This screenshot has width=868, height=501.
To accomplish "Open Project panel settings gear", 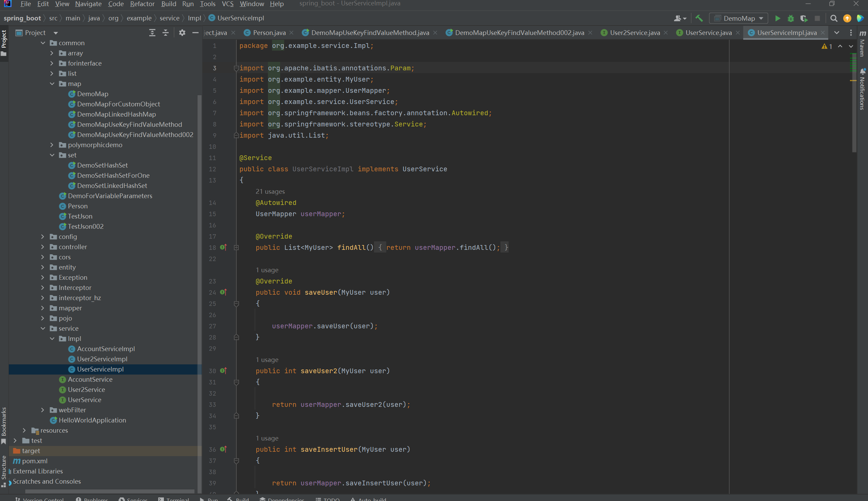I will (x=182, y=33).
